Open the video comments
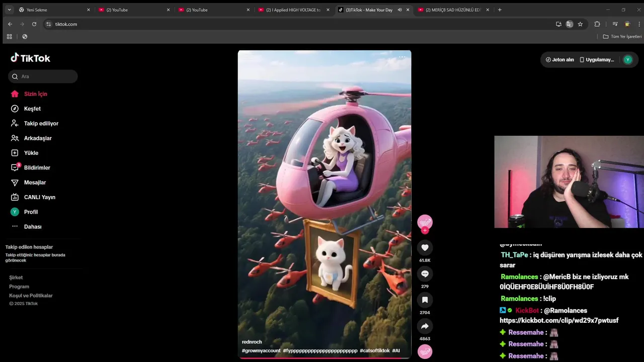 [x=425, y=274]
